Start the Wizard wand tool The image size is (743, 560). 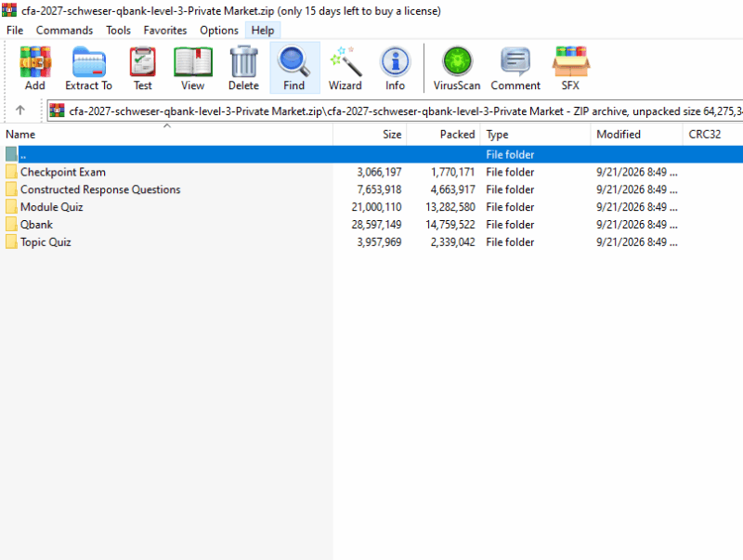coord(345,68)
